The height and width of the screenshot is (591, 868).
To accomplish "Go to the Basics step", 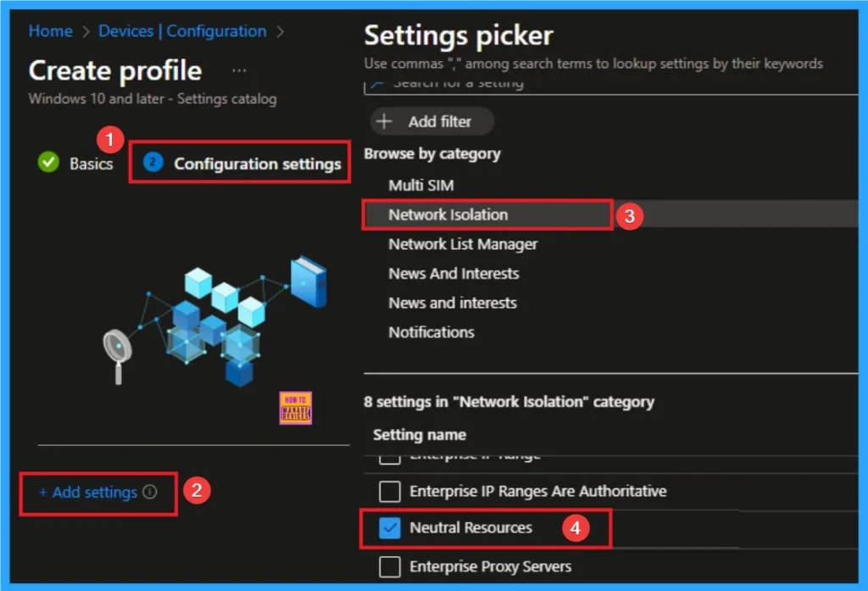I will (91, 164).
